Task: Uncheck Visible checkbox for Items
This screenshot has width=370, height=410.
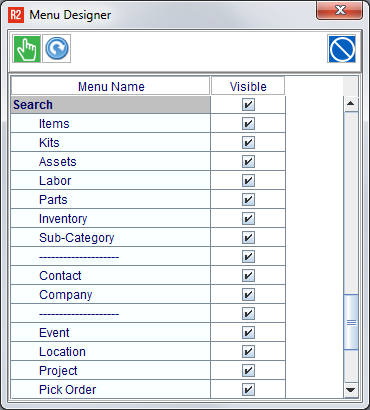Action: (248, 123)
